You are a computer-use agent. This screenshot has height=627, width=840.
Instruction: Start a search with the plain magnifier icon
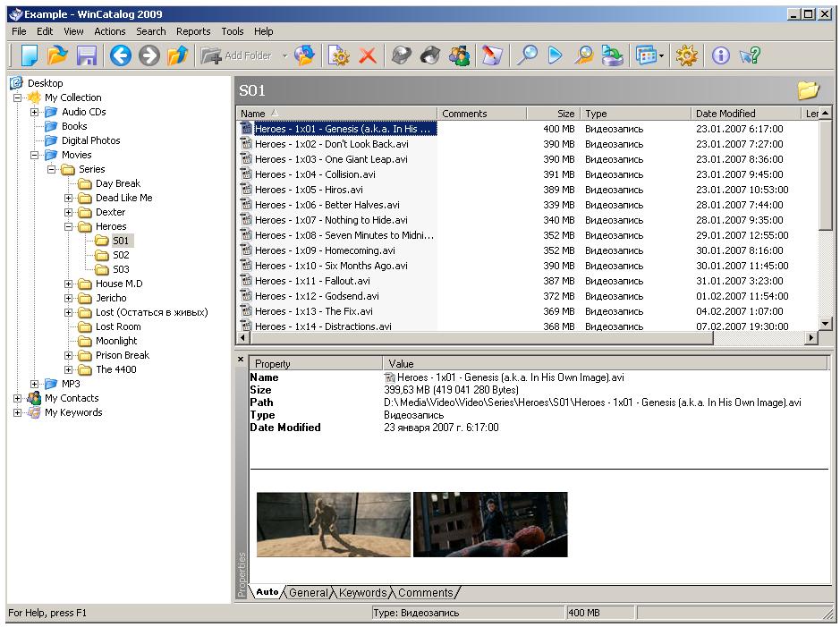[x=527, y=55]
